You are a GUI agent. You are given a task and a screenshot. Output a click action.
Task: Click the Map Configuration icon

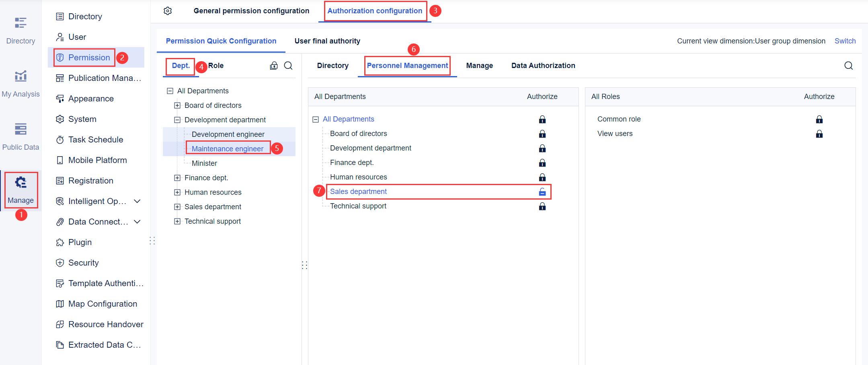[60, 303]
